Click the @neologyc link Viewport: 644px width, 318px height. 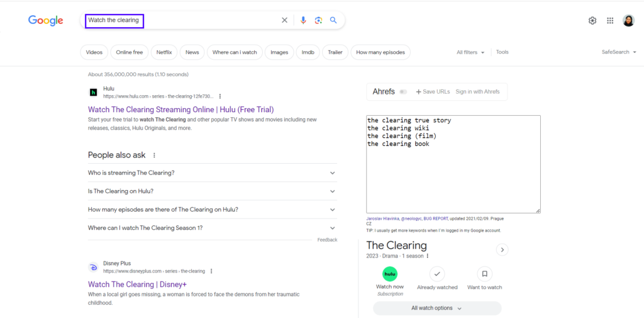coord(411,219)
